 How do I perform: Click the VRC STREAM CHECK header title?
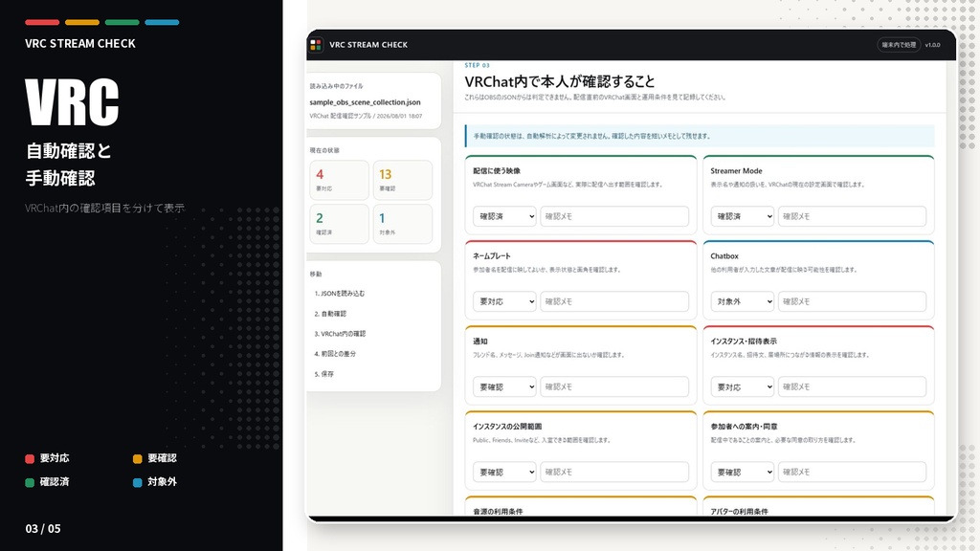(368, 45)
